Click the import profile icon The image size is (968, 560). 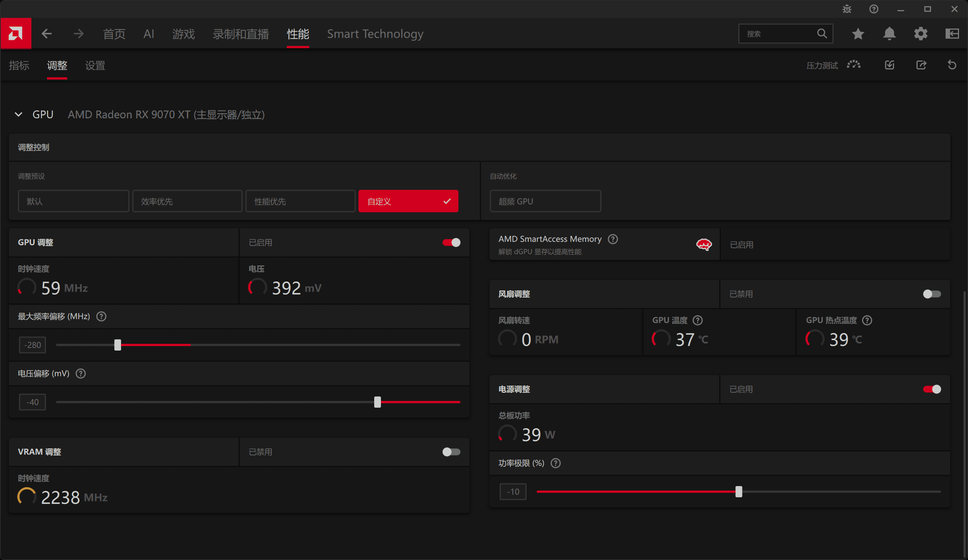pyautogui.click(x=890, y=65)
